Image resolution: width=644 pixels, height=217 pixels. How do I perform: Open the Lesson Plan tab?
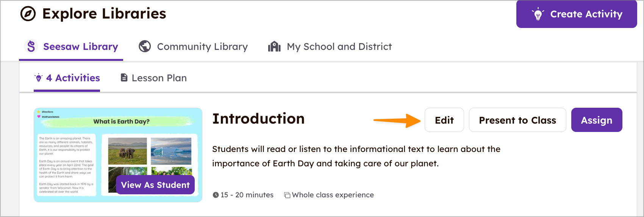[x=153, y=78]
